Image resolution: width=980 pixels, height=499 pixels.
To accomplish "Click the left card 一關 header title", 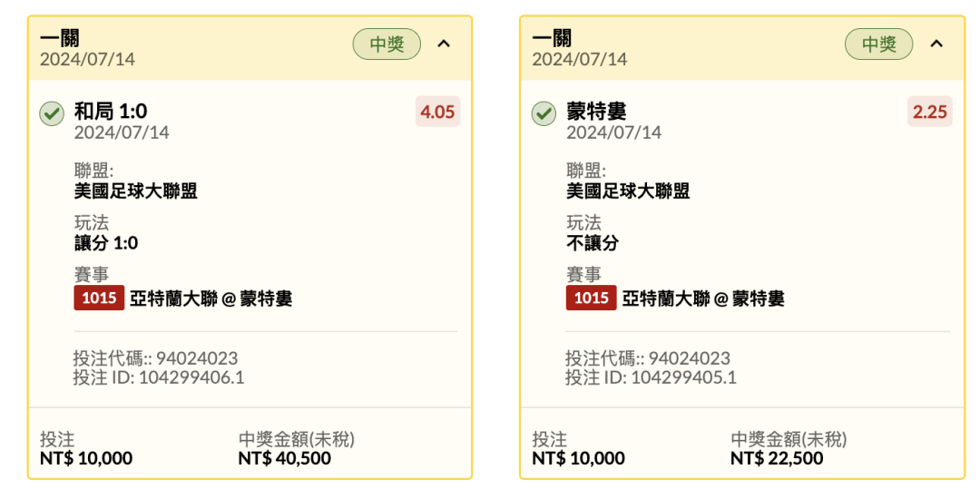I will point(60,38).
